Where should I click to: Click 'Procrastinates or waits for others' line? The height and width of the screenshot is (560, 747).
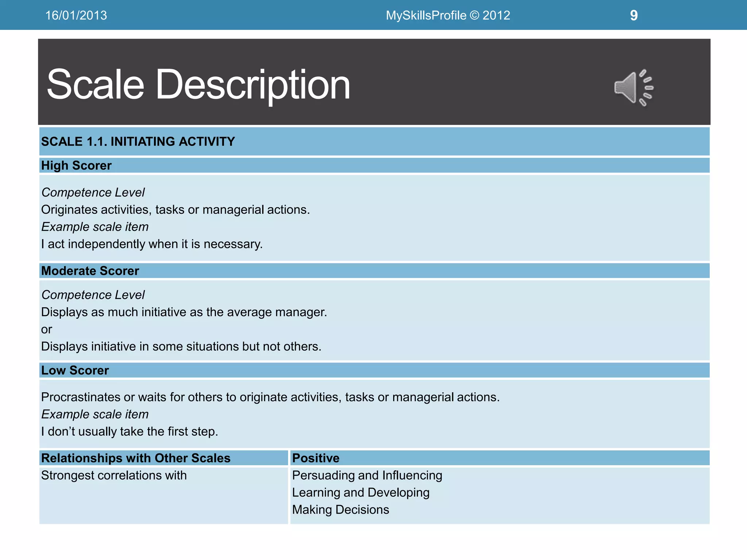pos(270,397)
